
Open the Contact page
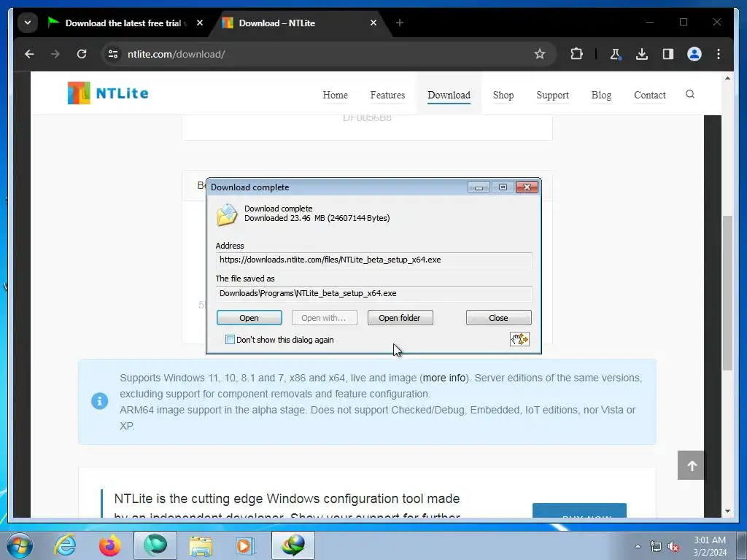pyautogui.click(x=650, y=96)
